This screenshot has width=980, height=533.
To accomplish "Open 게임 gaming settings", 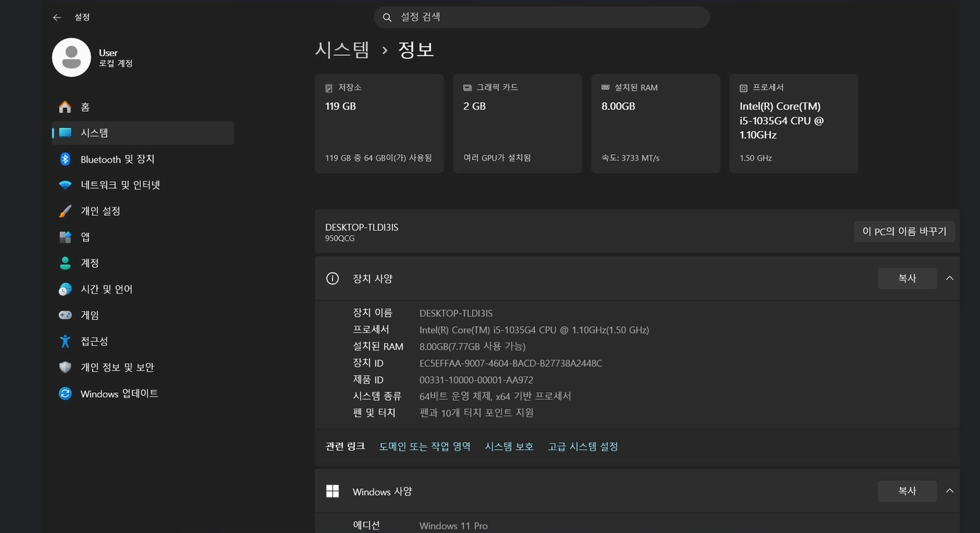I will (143, 316).
